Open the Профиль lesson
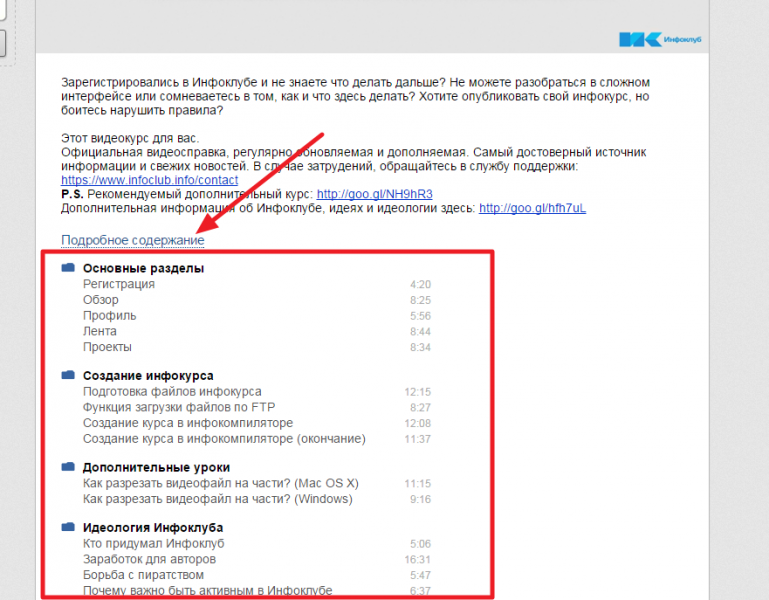The height and width of the screenshot is (600, 769). 109,315
